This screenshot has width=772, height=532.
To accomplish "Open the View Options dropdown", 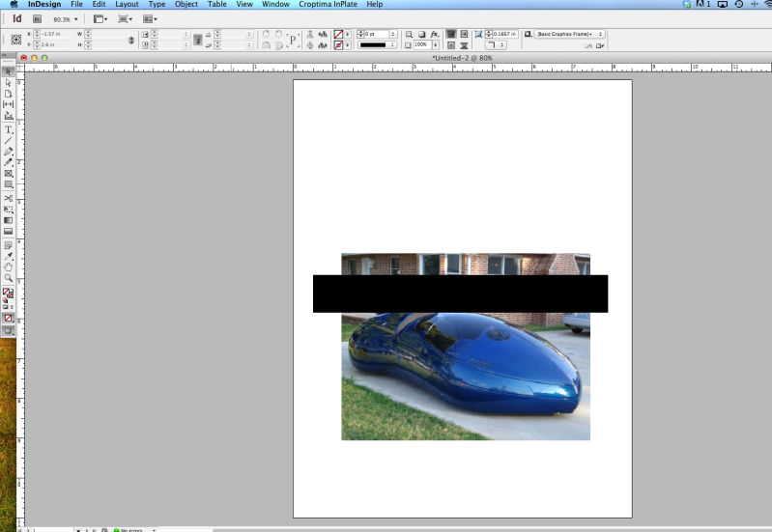I will 100,18.
